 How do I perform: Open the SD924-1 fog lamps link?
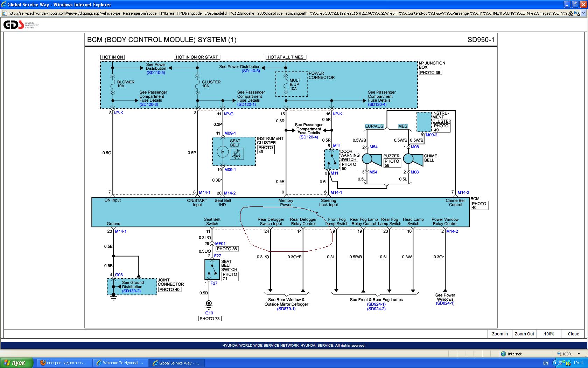[x=376, y=304]
